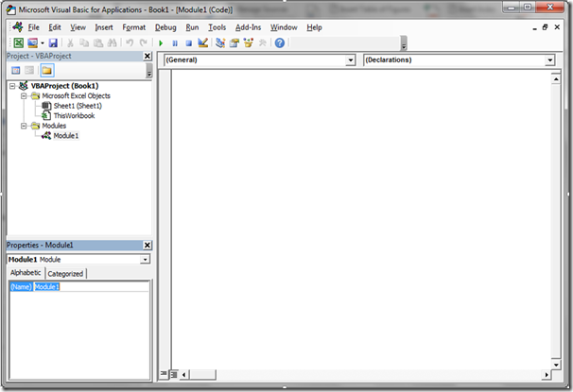Select Sheet1 (Sheet1) in project tree
The image size is (573, 392).
click(x=78, y=106)
